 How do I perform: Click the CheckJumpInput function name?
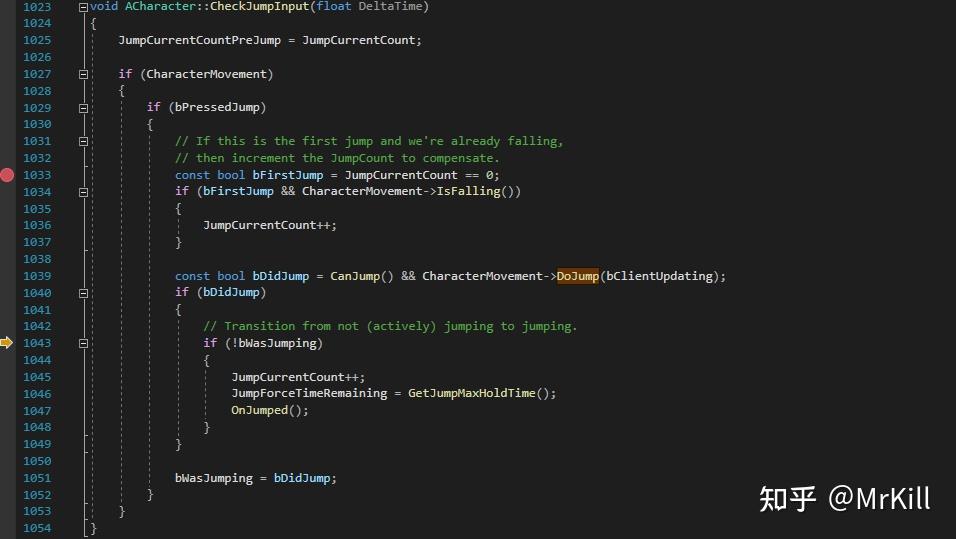pyautogui.click(x=259, y=7)
